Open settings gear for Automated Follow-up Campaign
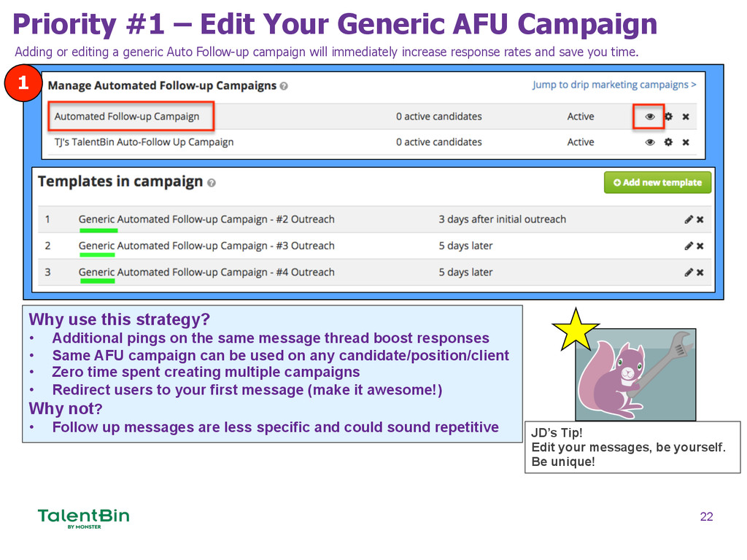 (x=668, y=117)
